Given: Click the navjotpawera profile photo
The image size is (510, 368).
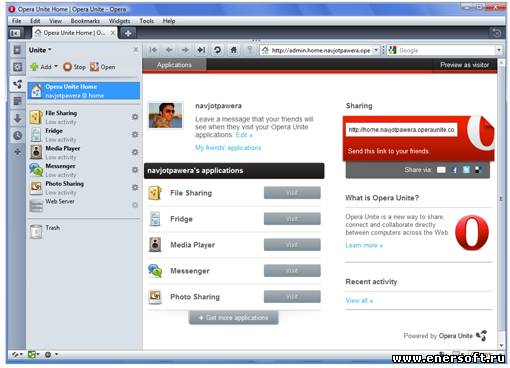Looking at the screenshot, I should coord(165,115).
